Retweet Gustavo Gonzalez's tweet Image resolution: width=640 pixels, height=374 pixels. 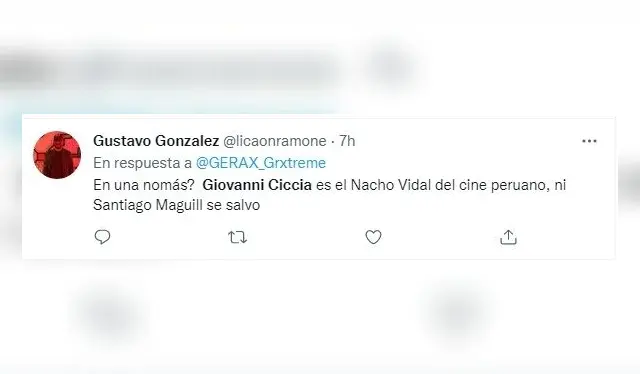(238, 237)
